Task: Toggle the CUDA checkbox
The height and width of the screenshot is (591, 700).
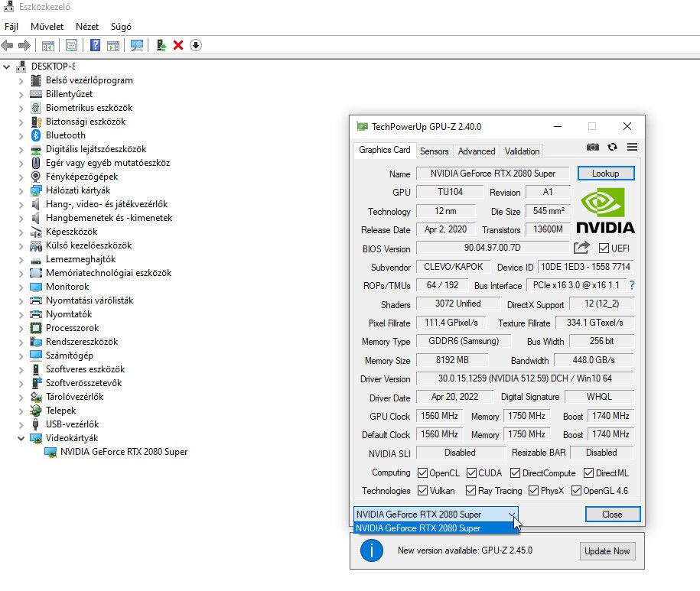Action: point(471,472)
